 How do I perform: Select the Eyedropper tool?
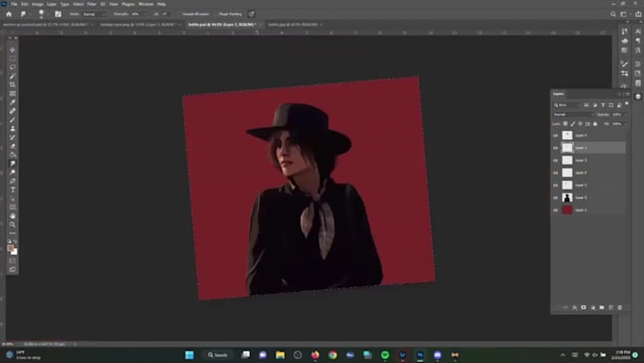point(12,102)
